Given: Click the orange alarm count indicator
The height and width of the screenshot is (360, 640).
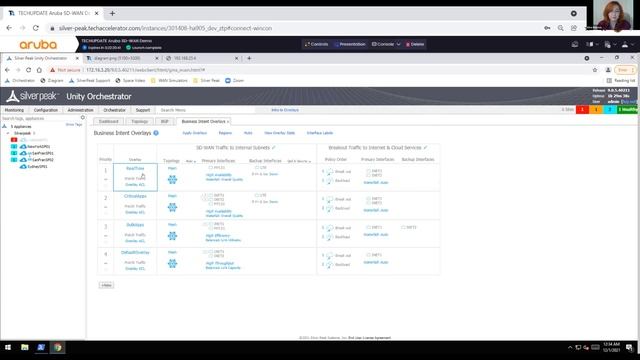Looking at the screenshot, I should point(596,109).
